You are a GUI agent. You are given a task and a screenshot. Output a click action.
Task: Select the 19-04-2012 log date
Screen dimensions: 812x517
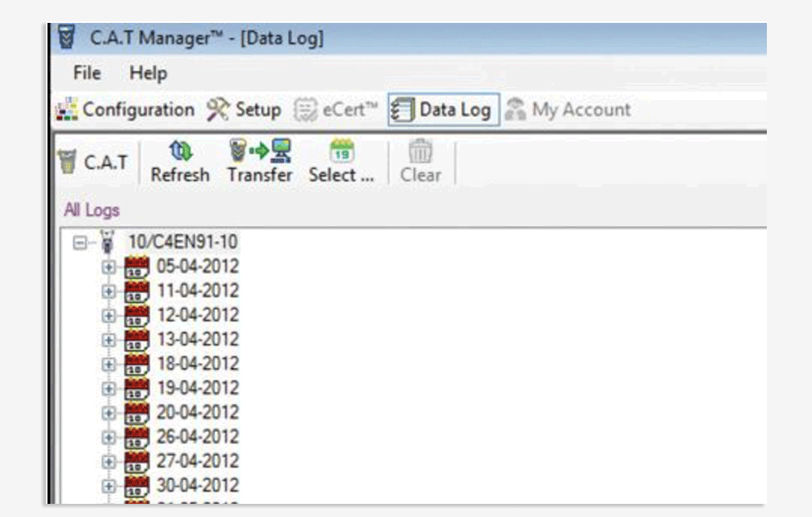[x=198, y=388]
